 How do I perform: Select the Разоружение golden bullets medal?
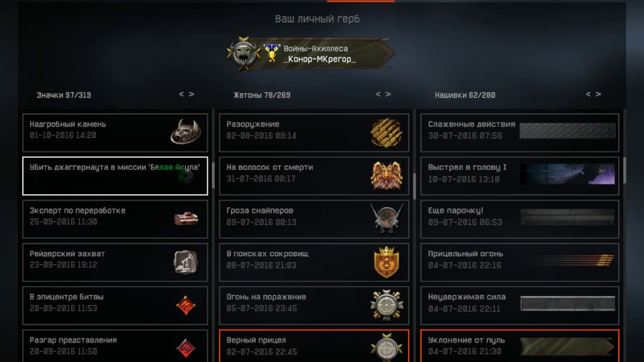386,132
